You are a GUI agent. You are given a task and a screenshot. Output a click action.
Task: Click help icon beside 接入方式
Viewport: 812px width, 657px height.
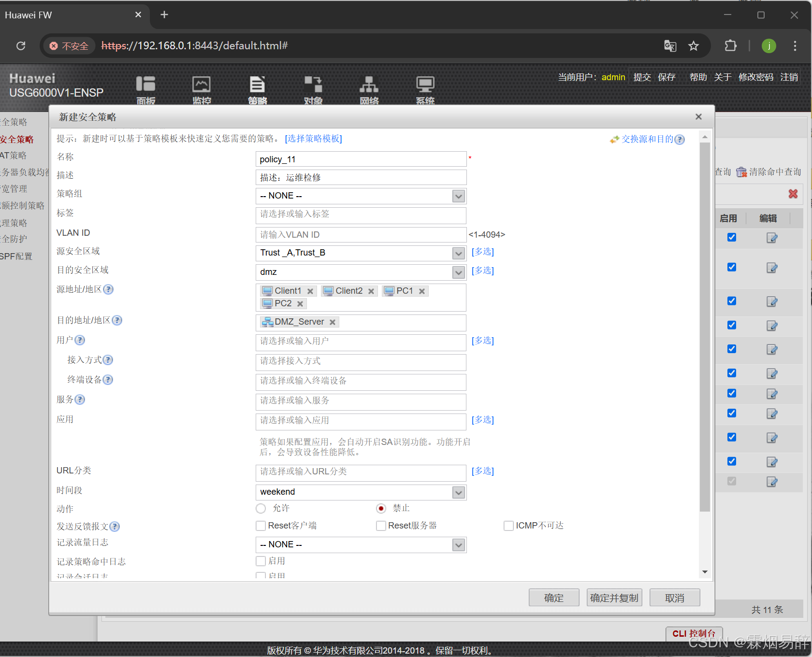click(x=108, y=360)
